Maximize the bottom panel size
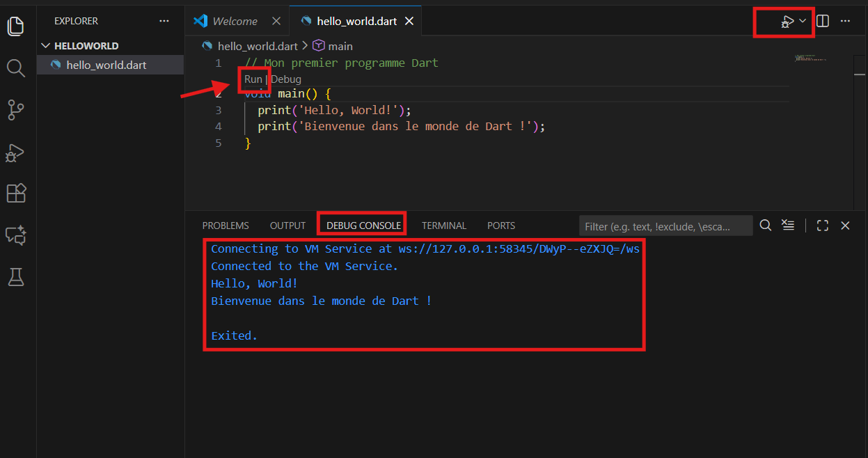This screenshot has height=458, width=868. (823, 225)
